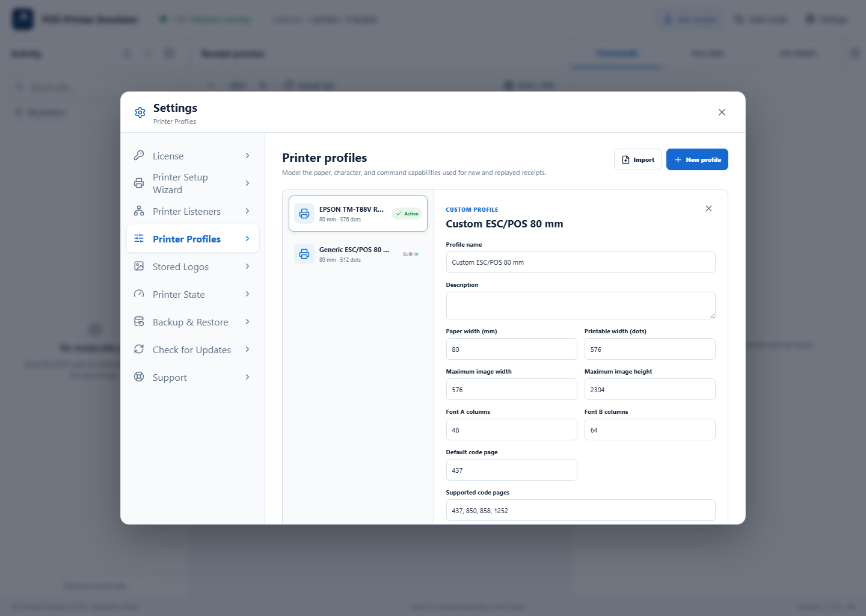Click the Printer Listeners network icon
The height and width of the screenshot is (616, 866).
coord(139,211)
